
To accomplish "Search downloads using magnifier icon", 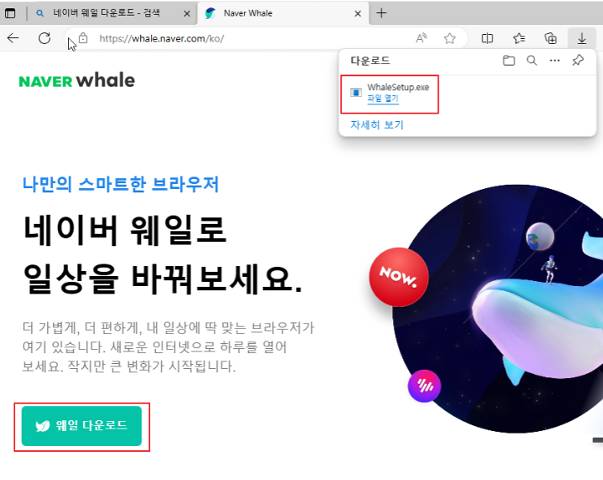I will (x=532, y=60).
